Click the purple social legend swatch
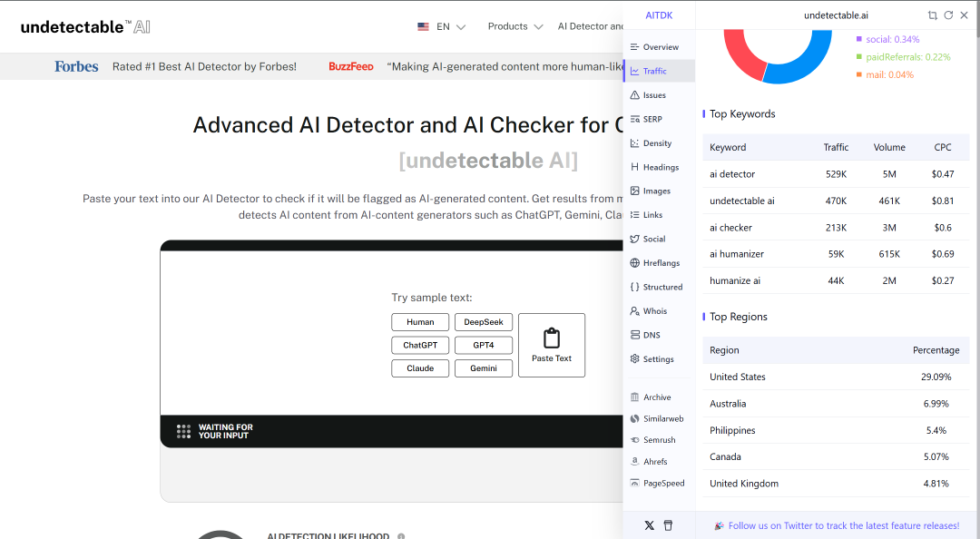Screen dimensions: 980x539 pyautogui.click(x=858, y=39)
